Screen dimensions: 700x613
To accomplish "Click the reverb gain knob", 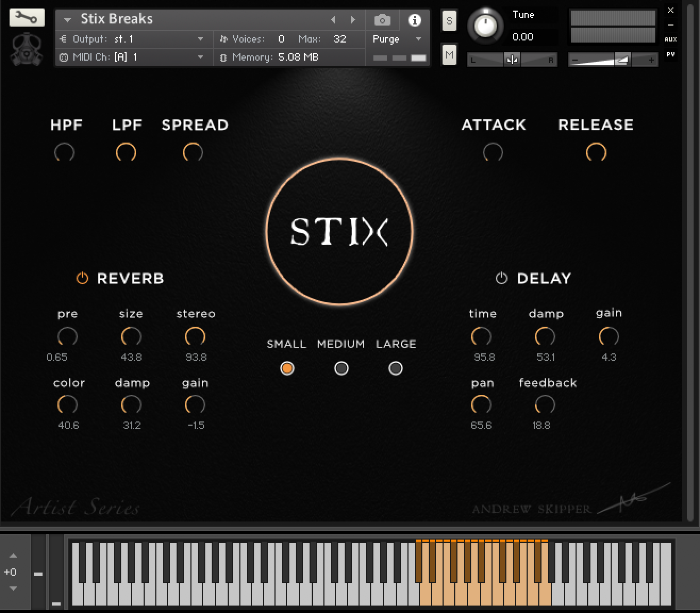I will coord(195,405).
